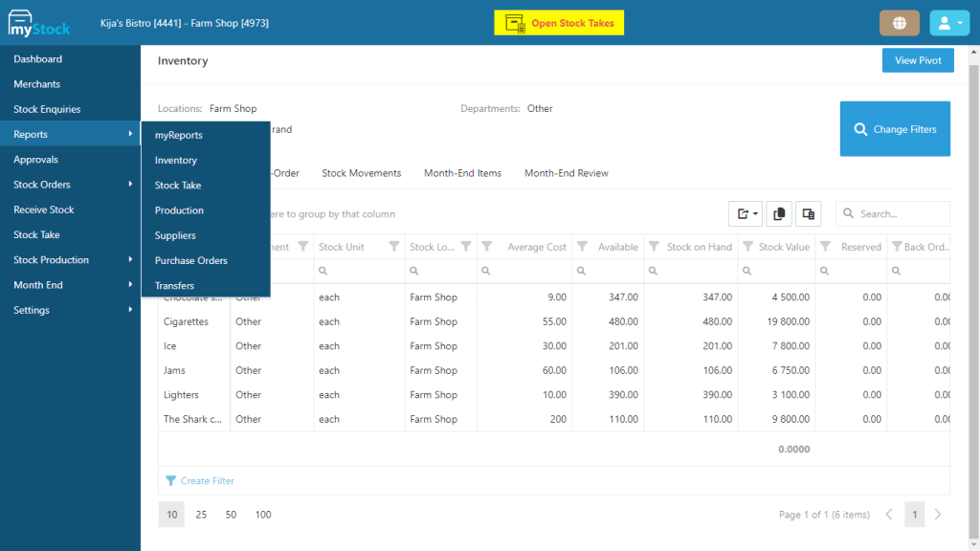Screen dimensions: 980x551
Task: Click the copy data icon in the grid toolbar
Action: pos(778,213)
